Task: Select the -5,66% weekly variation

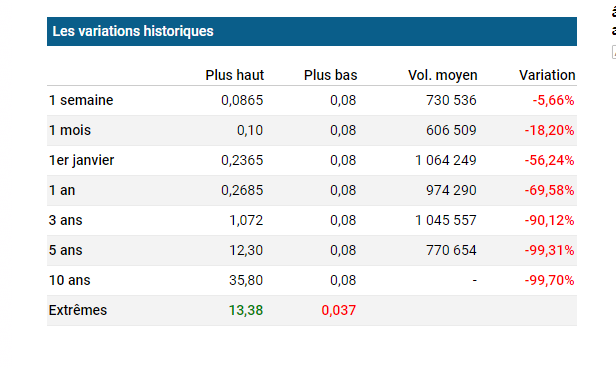Action: point(553,100)
